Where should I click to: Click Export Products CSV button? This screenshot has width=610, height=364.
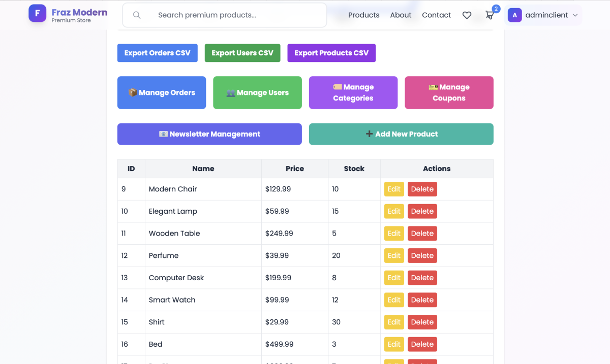pyautogui.click(x=331, y=53)
